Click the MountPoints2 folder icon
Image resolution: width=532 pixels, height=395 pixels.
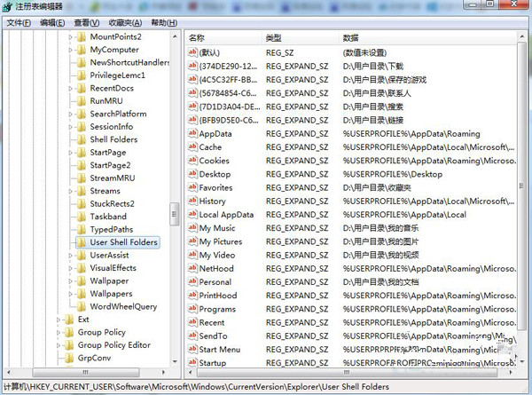pyautogui.click(x=82, y=36)
